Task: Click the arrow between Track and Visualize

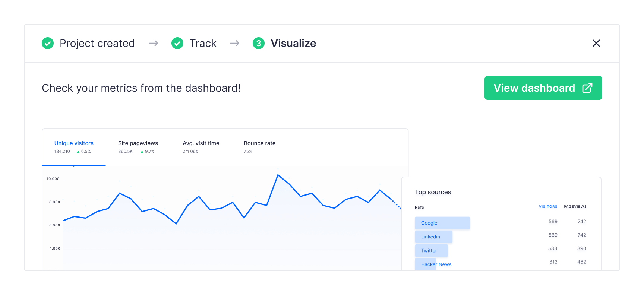Action: [x=235, y=43]
